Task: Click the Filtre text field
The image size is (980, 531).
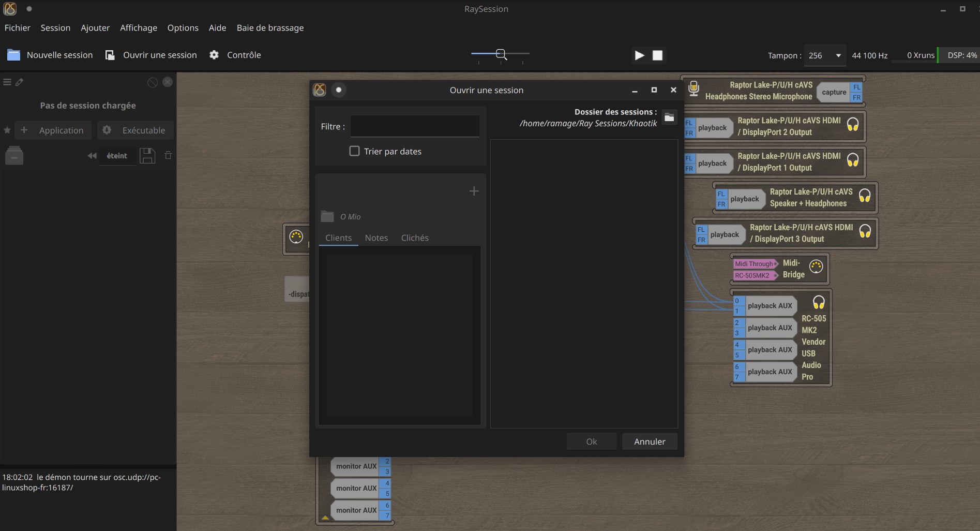Action: [x=415, y=126]
